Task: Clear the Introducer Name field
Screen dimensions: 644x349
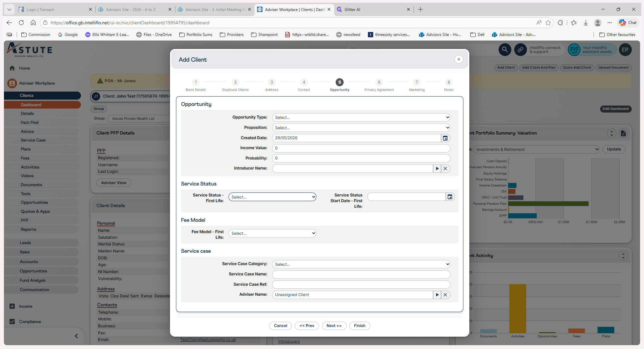Action: 445,169
